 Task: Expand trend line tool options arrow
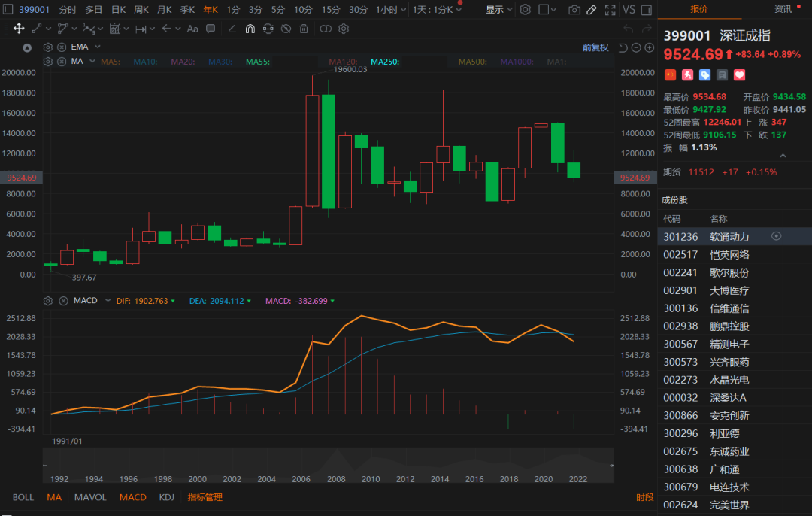(48, 29)
